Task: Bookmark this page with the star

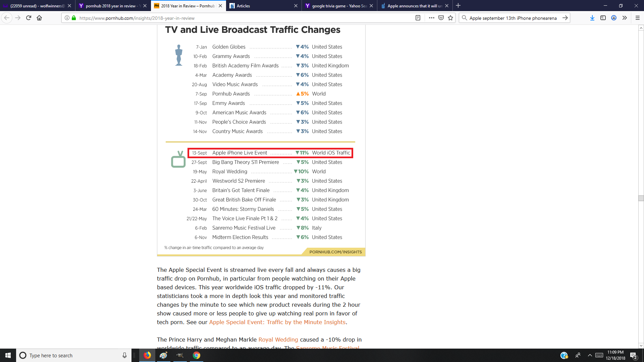Action: tap(450, 18)
